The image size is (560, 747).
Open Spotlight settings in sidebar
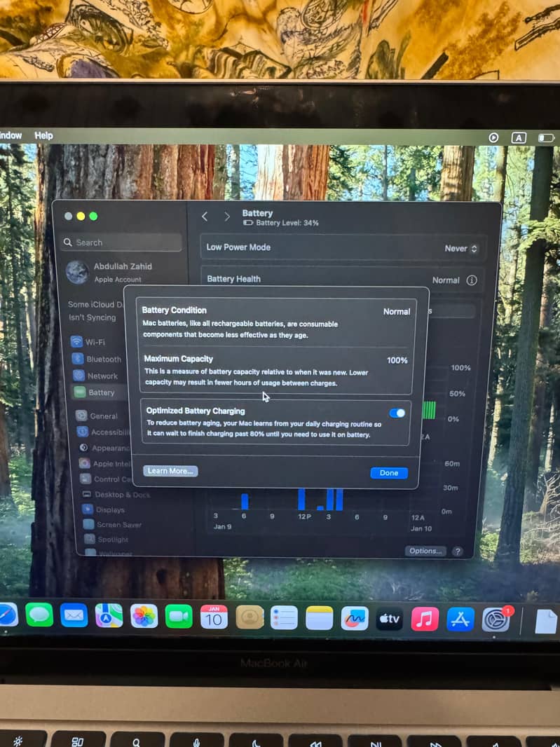[107, 540]
